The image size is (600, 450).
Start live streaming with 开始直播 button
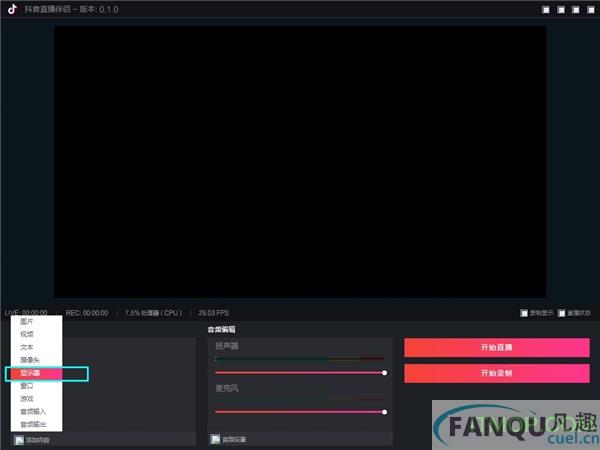pos(497,347)
